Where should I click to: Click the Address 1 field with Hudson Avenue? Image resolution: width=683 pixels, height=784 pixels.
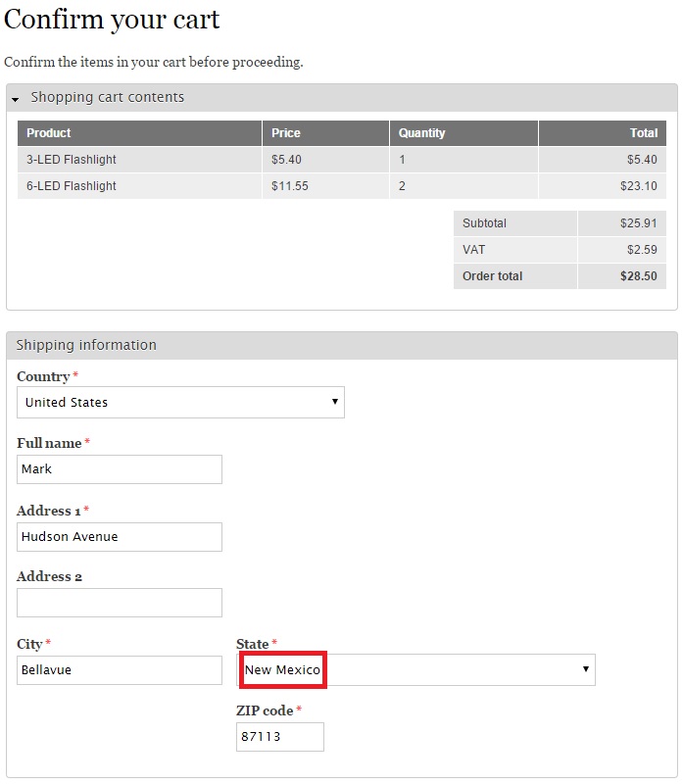point(119,537)
